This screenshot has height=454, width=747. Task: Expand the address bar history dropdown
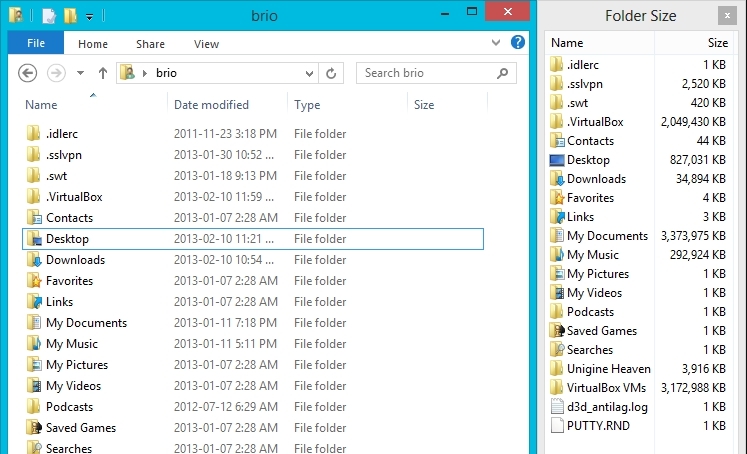[309, 73]
